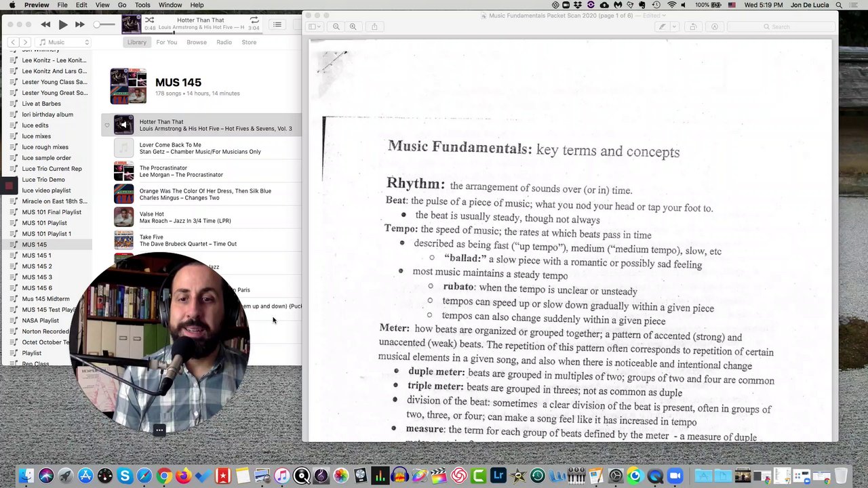868x488 pixels.
Task: Toggle repeat in iTunes now-playing display
Action: [x=254, y=20]
